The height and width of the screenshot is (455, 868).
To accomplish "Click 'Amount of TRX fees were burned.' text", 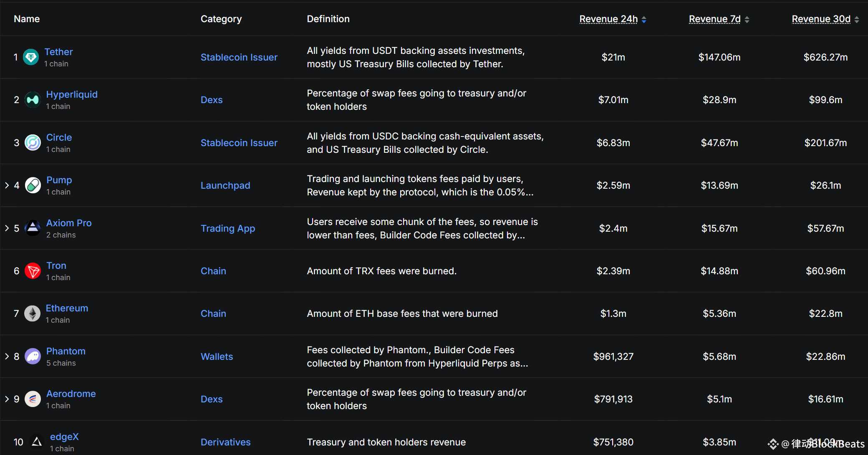I will [x=381, y=271].
